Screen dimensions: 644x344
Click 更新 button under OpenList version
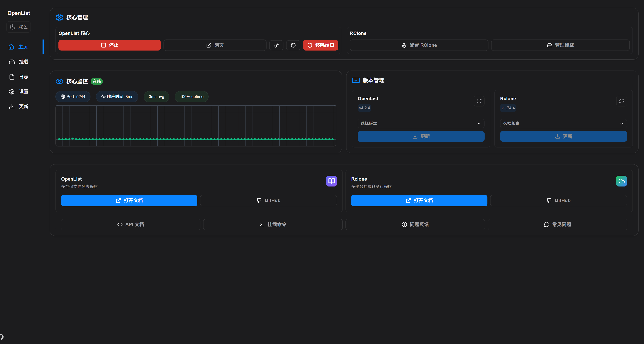tap(421, 136)
